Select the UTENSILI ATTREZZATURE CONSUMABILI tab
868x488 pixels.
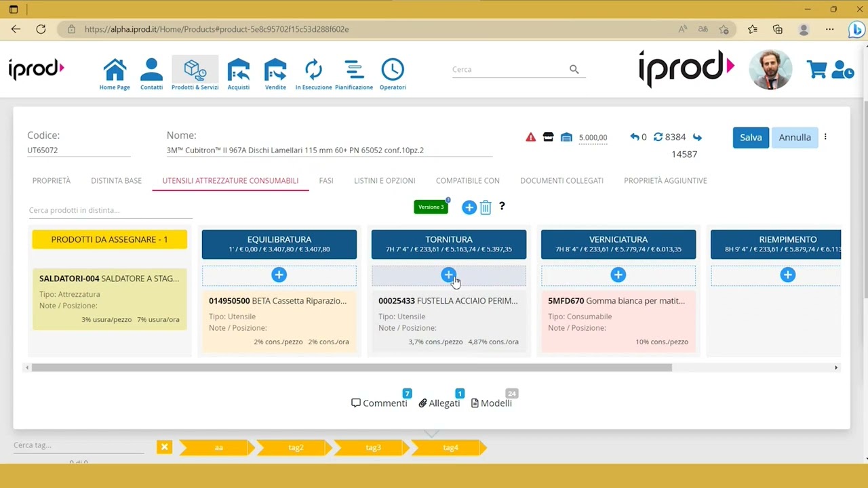[x=231, y=180]
